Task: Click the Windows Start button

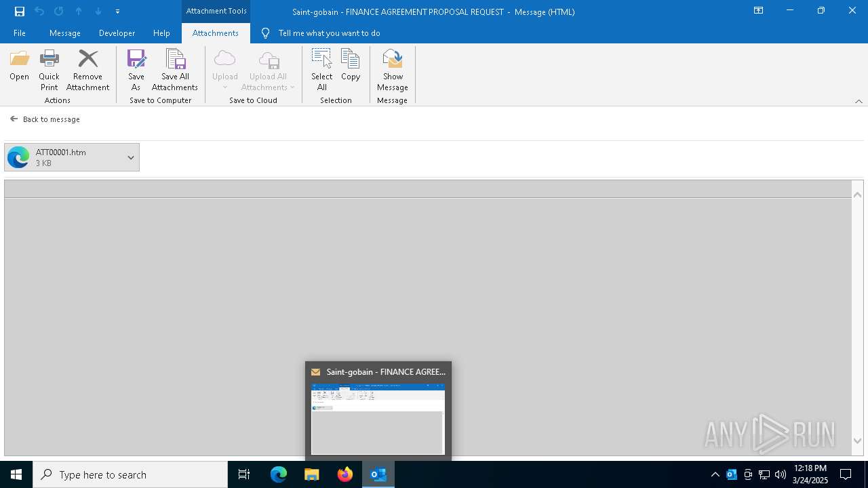Action: (16, 474)
